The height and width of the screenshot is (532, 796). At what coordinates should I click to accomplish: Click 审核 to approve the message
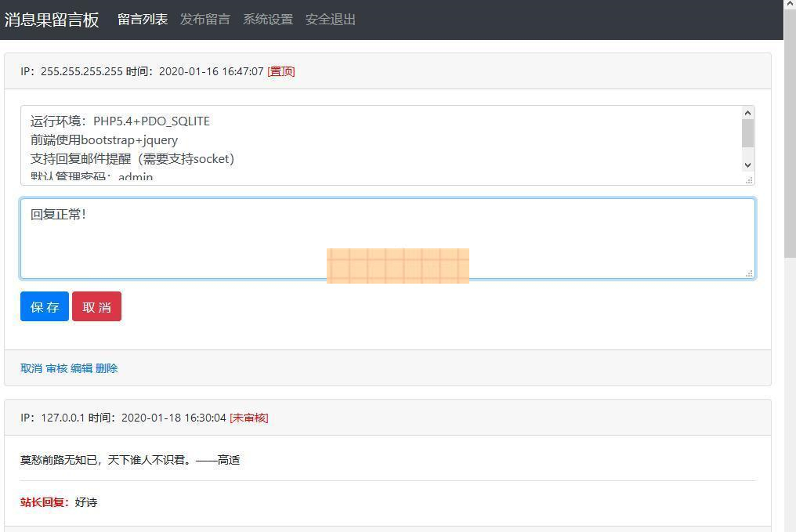[56, 368]
